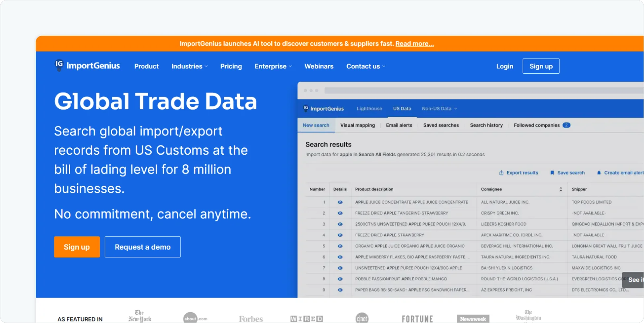
Task: Select the US Data tab
Action: [x=402, y=109]
